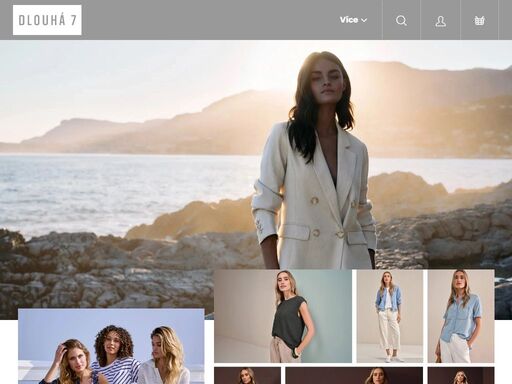Open the search magnifier icon
Screen dimensions: 512x384
[x=401, y=20]
